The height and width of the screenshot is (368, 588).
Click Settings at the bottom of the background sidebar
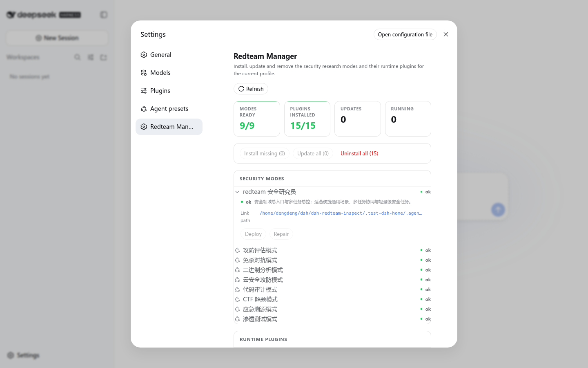24,355
